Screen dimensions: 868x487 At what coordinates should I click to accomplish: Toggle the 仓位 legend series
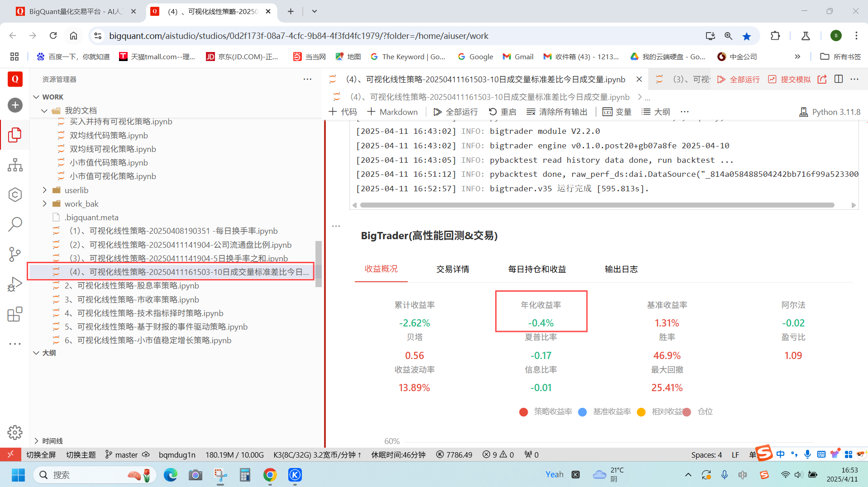tap(698, 411)
